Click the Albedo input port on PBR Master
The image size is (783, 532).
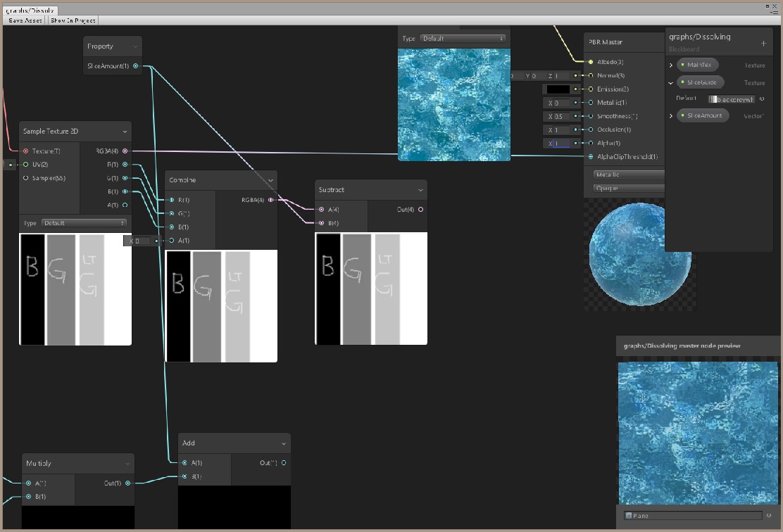(591, 62)
